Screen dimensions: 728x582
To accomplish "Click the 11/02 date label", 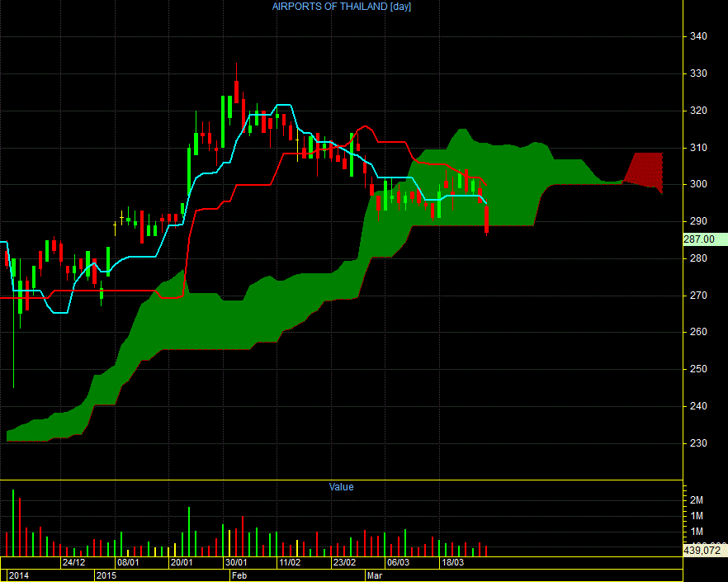I will (290, 562).
